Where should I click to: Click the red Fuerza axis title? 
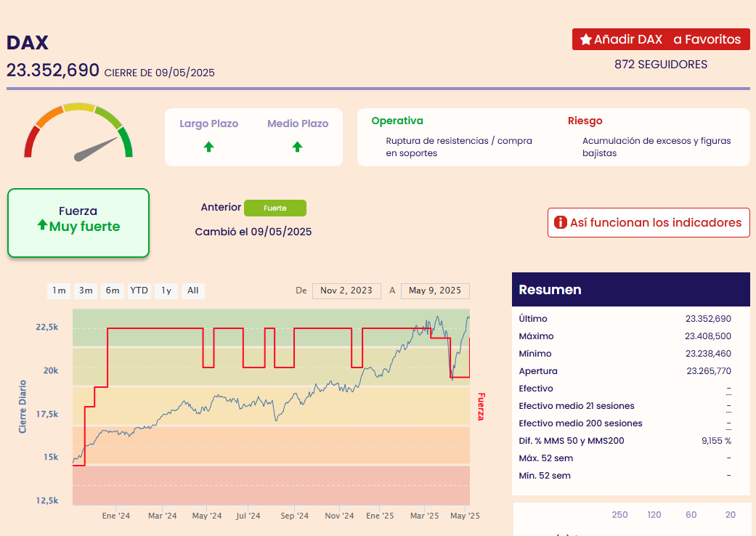[x=481, y=406]
